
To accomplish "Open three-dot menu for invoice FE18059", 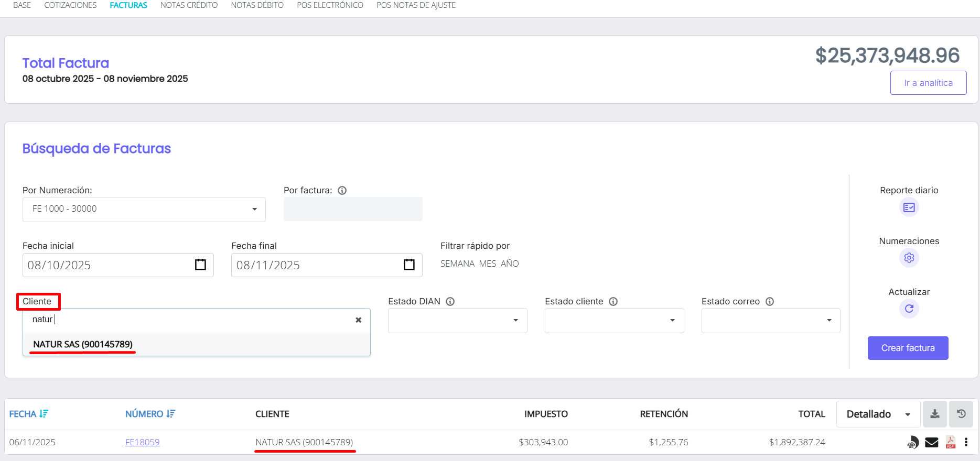I will click(x=966, y=442).
